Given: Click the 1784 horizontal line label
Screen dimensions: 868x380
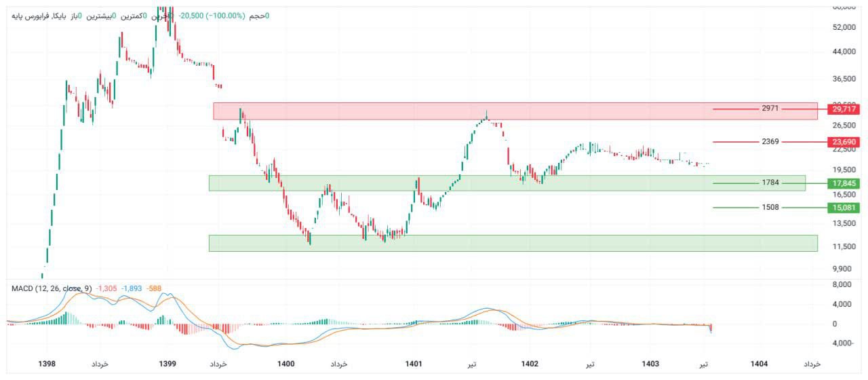Looking at the screenshot, I should [x=770, y=183].
